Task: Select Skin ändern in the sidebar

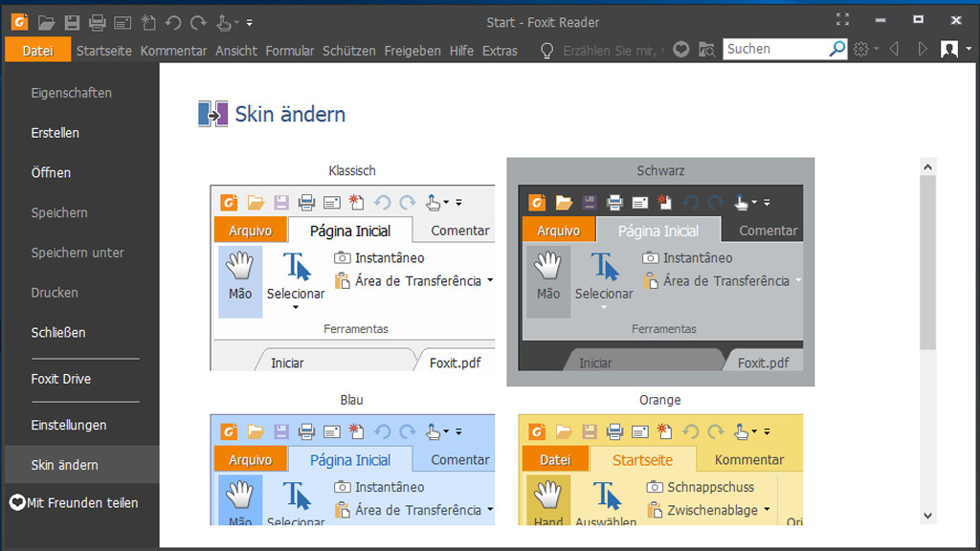Action: [x=82, y=464]
